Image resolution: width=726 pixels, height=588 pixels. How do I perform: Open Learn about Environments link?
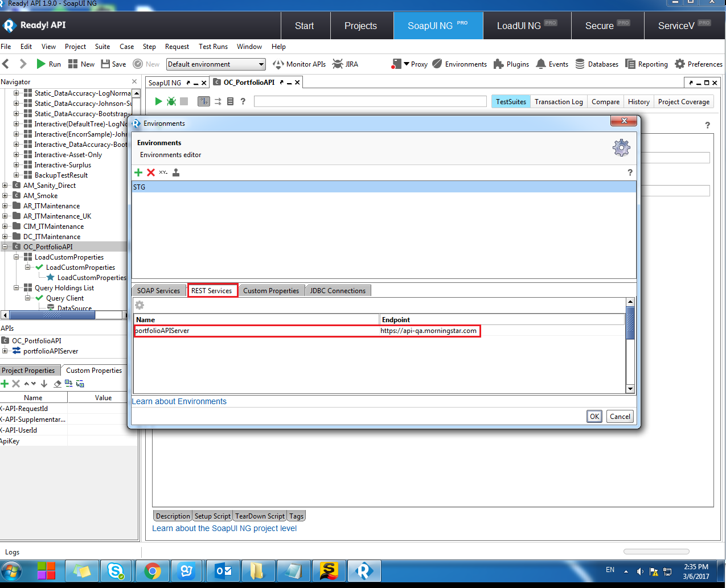(x=179, y=401)
